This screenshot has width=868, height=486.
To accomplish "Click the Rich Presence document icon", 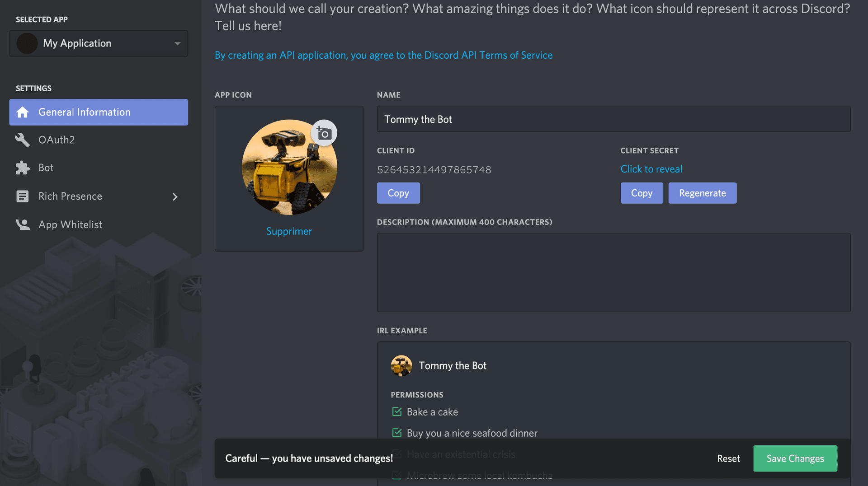I will (x=23, y=196).
